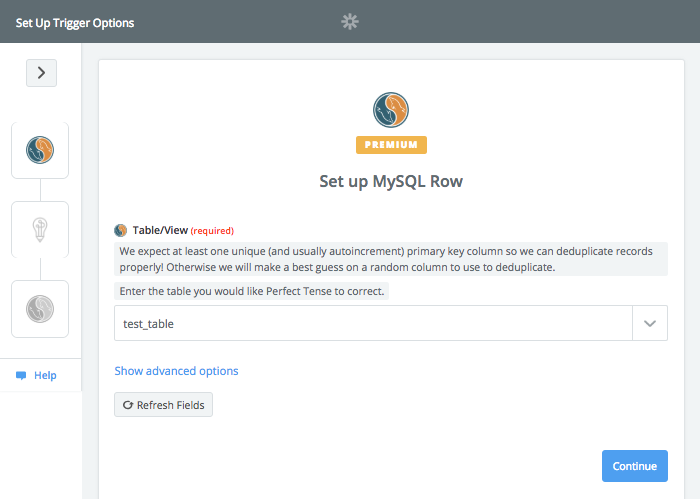Click the Set Up Trigger Options header title
Image resolution: width=700 pixels, height=499 pixels.
75,23
